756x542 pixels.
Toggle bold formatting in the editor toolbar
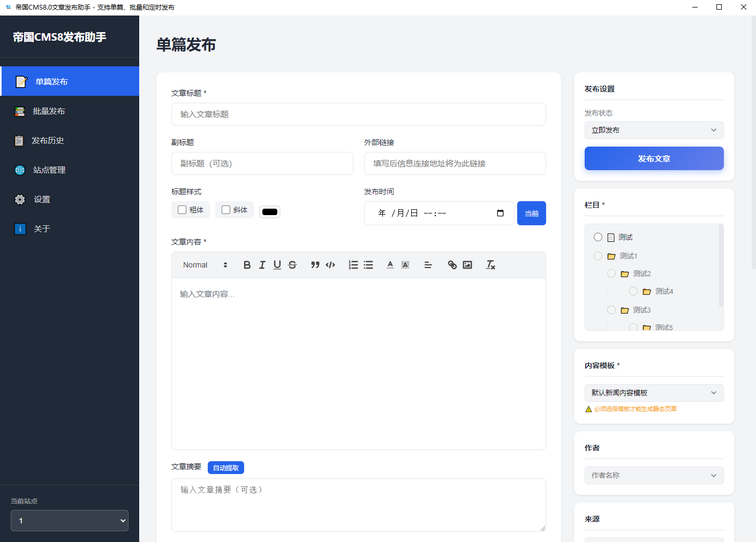click(247, 264)
